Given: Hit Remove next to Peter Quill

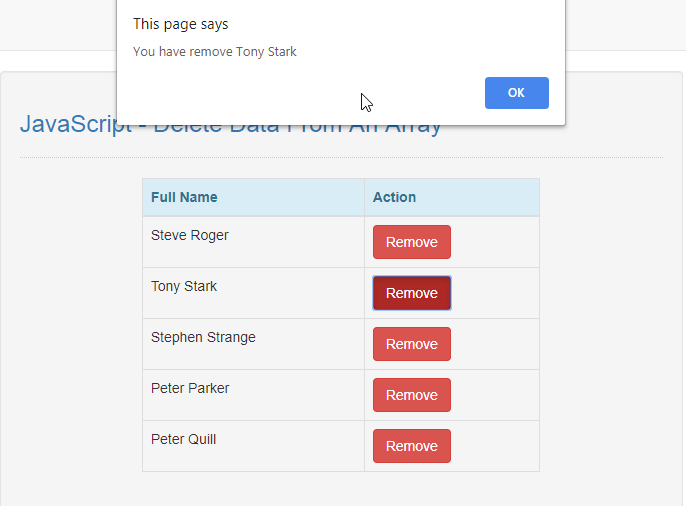Looking at the screenshot, I should (x=411, y=446).
